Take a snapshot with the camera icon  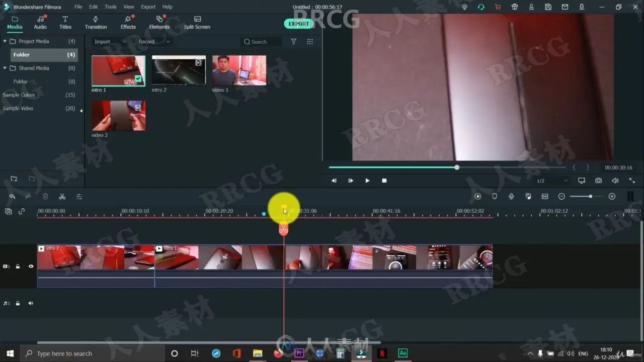tap(598, 180)
